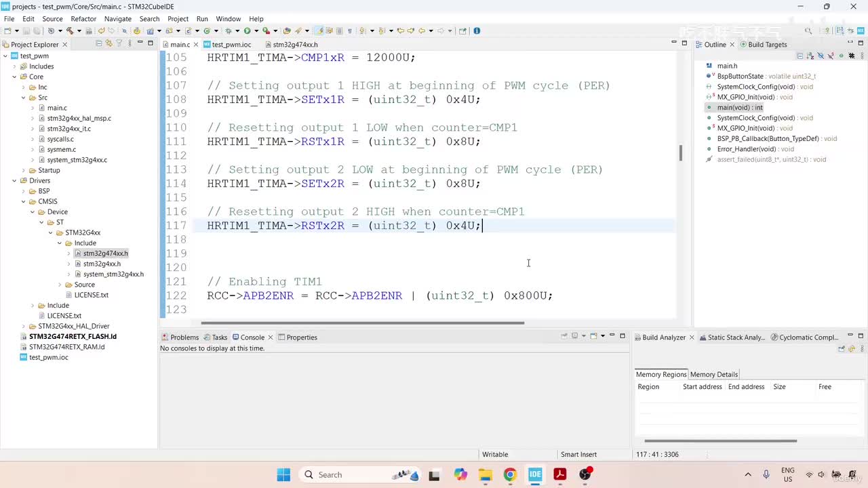Click Sort alphabetically icon in Outline
This screenshot has width=868, height=488.
point(810,56)
